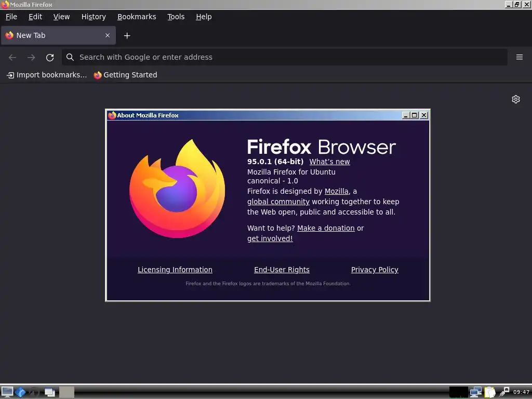Click the 09:47 taskbar clock
The height and width of the screenshot is (399, 532).
click(x=521, y=392)
